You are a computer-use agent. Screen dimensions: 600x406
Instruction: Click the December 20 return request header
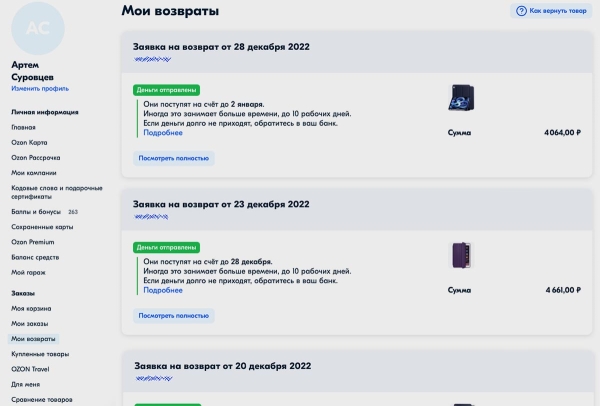[x=212, y=368]
